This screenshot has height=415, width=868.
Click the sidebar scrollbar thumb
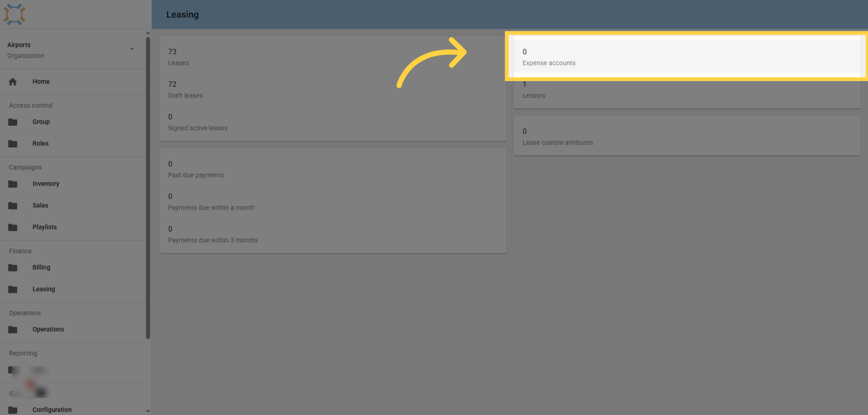[x=148, y=188]
